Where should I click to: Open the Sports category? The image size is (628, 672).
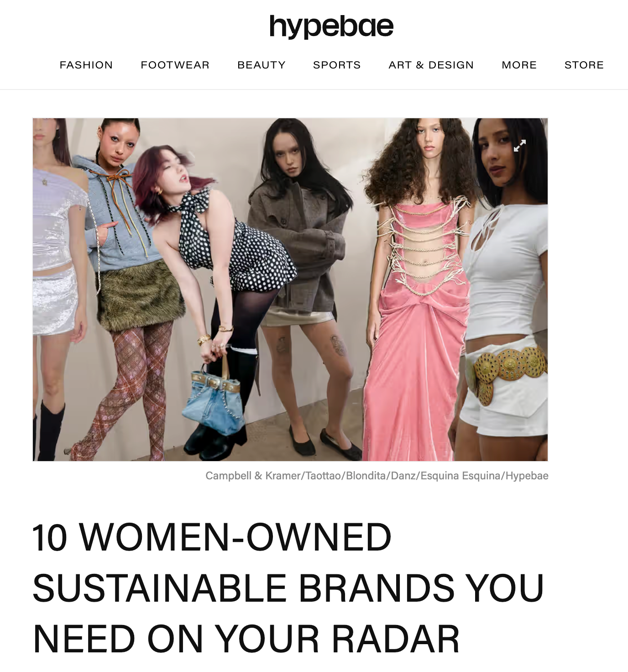[337, 65]
